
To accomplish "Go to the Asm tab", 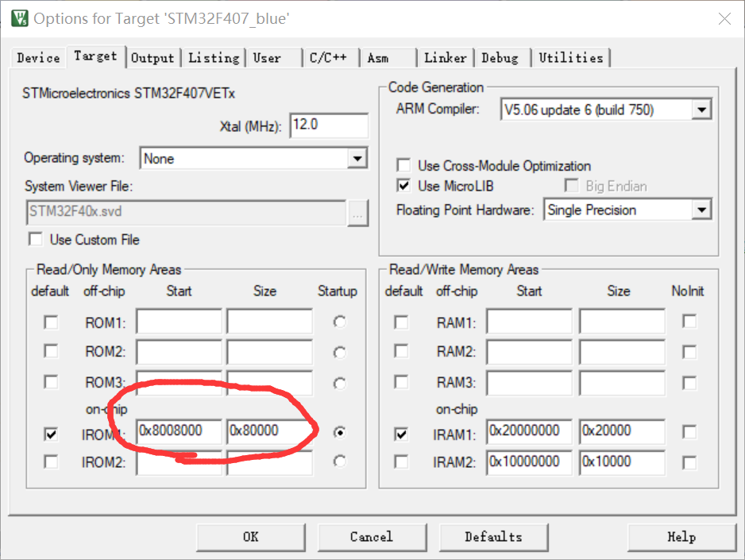I will pyautogui.click(x=388, y=58).
